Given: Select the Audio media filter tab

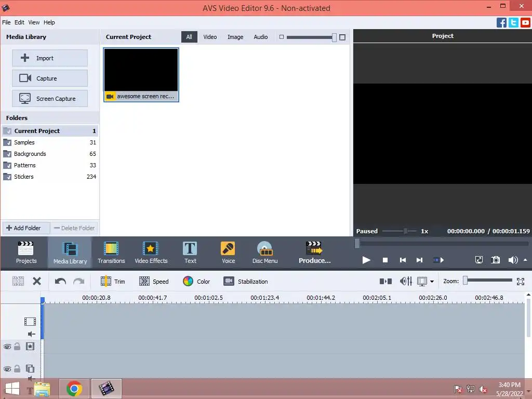Looking at the screenshot, I should click(261, 37).
